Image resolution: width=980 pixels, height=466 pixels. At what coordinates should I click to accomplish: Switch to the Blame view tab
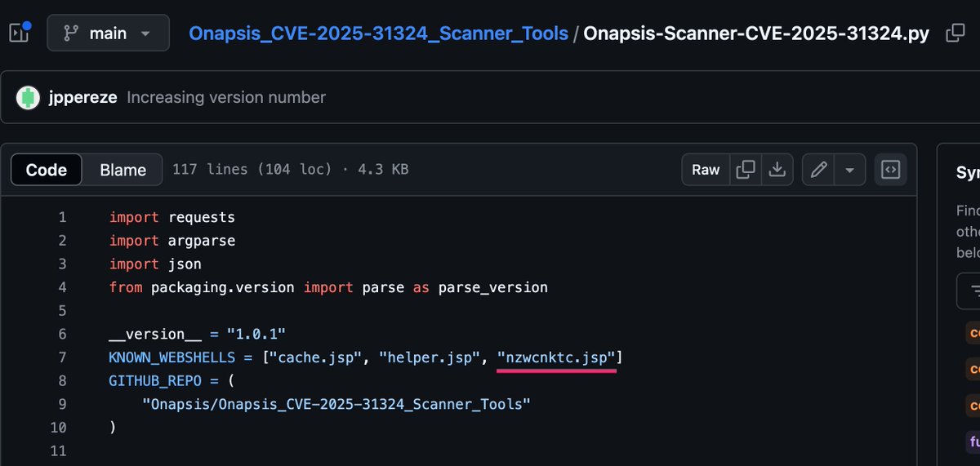(122, 170)
